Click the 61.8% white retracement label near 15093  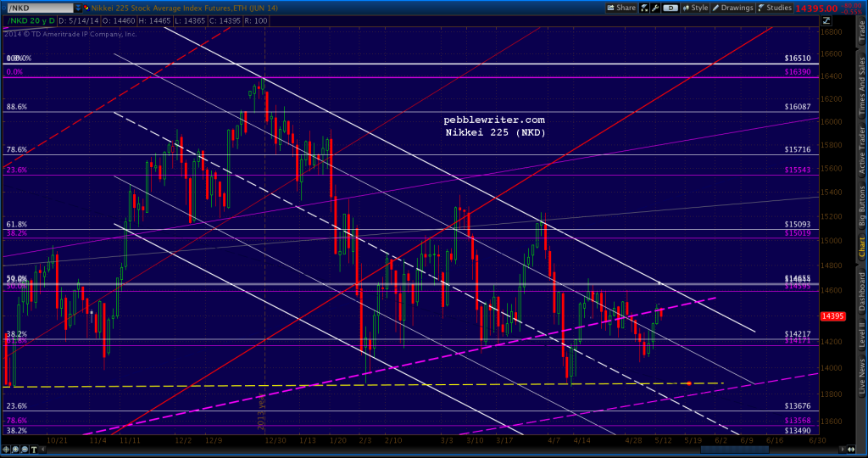click(17, 224)
